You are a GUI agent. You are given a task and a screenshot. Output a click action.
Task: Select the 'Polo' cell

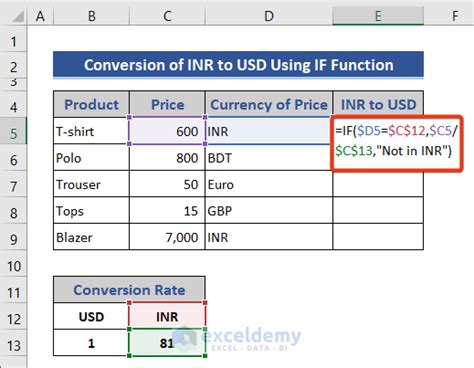point(91,158)
